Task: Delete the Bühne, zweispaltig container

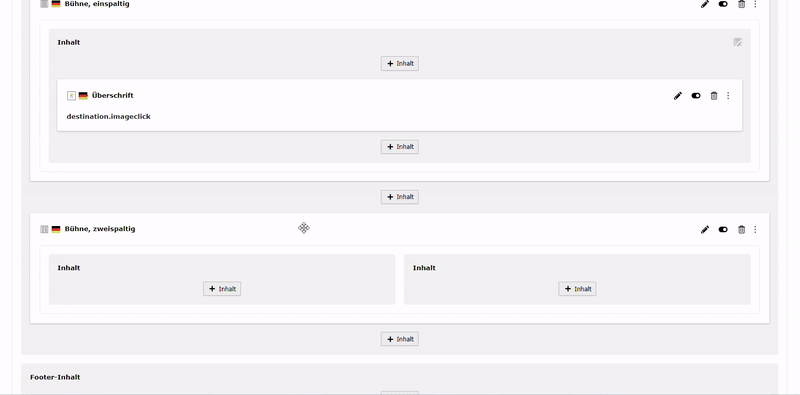Action: pyautogui.click(x=741, y=230)
